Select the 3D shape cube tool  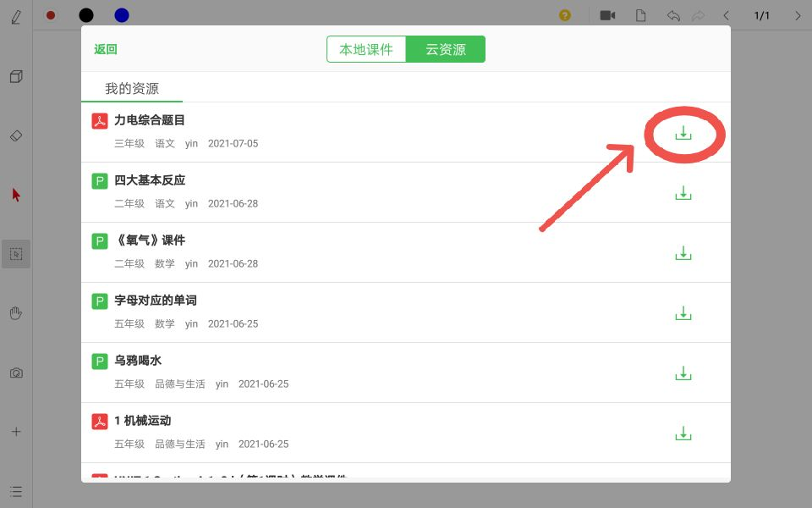coord(16,77)
